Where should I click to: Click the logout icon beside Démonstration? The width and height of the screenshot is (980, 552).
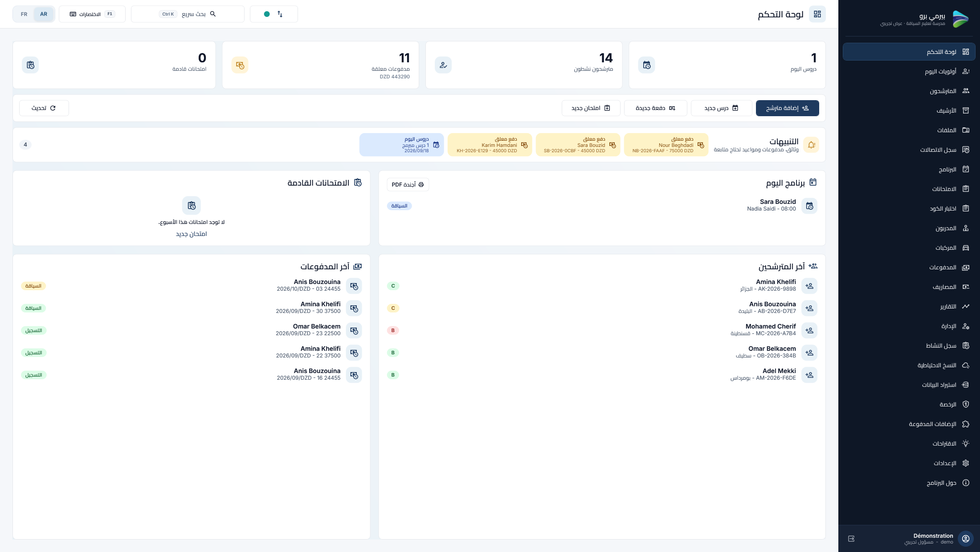coord(851,539)
